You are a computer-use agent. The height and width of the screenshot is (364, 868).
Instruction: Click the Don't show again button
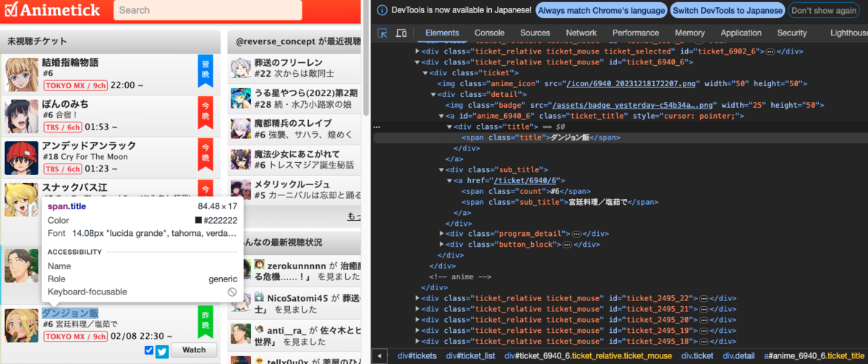point(823,11)
